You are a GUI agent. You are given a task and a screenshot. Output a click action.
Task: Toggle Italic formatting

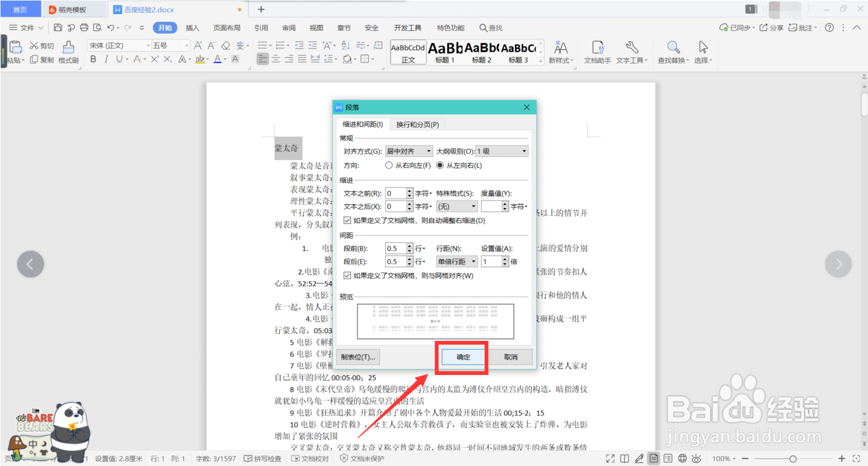pyautogui.click(x=106, y=59)
